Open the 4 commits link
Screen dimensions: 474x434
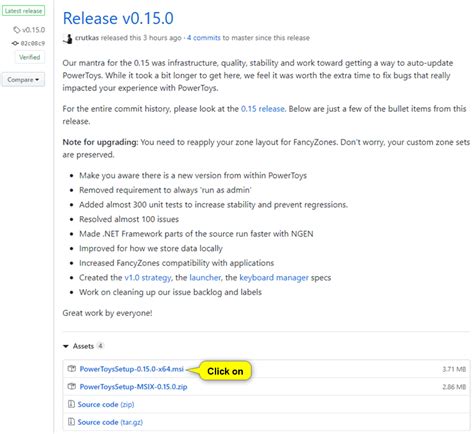pyautogui.click(x=204, y=38)
